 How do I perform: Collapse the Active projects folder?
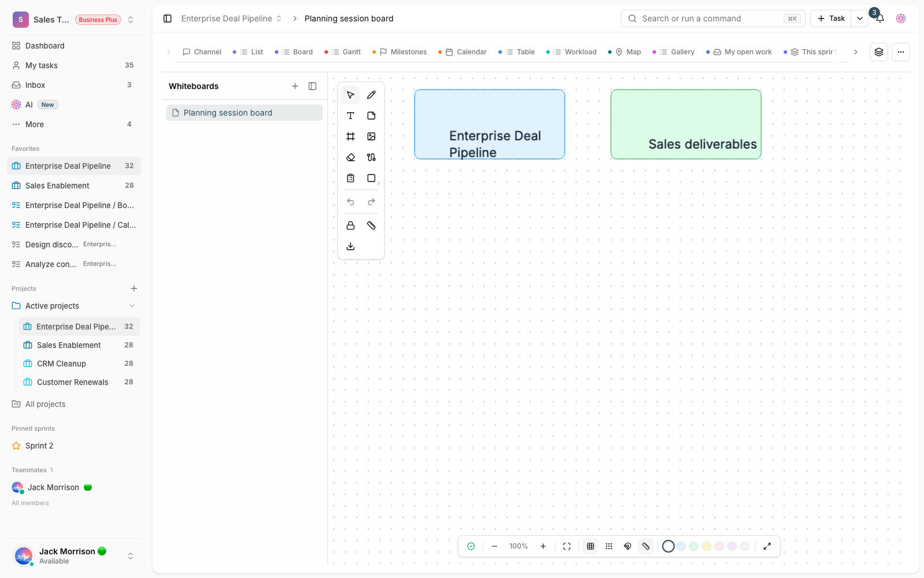[x=132, y=306]
